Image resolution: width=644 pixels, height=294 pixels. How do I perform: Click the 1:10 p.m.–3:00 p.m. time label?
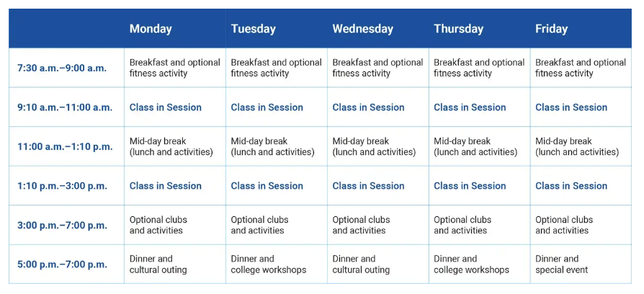pos(62,186)
